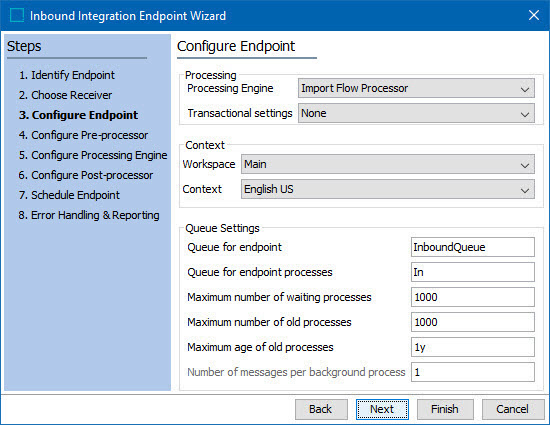Select the Maximum number of waiting processes field
The width and height of the screenshot is (550, 425).
coord(473,297)
